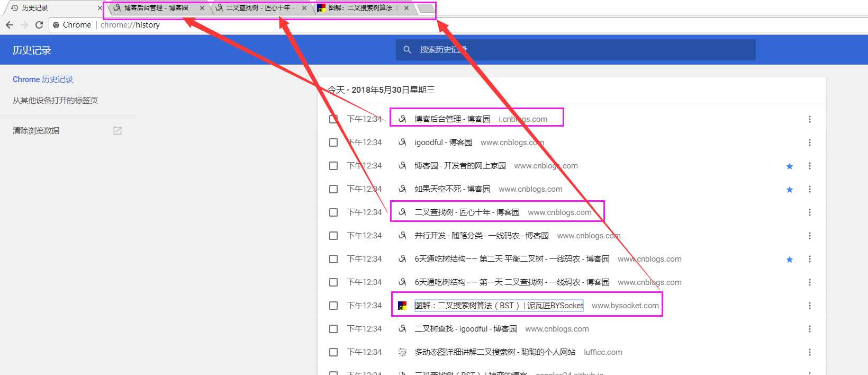
Task: Check the box for igoodful - 博客园 entry
Action: [333, 142]
